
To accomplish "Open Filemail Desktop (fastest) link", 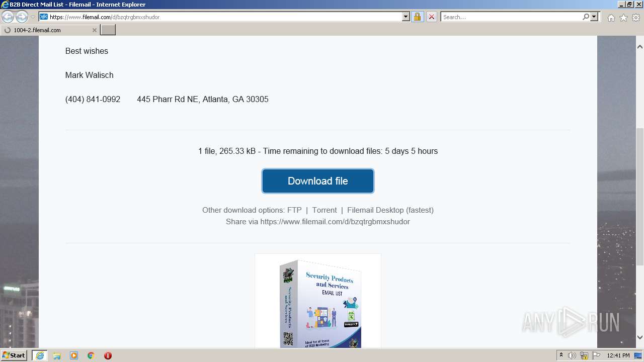I will (x=390, y=210).
